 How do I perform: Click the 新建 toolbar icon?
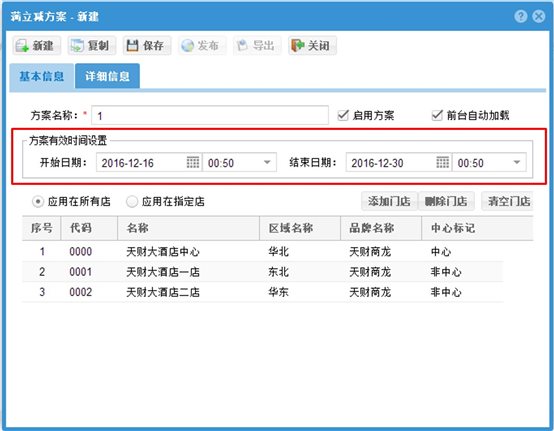click(x=22, y=46)
